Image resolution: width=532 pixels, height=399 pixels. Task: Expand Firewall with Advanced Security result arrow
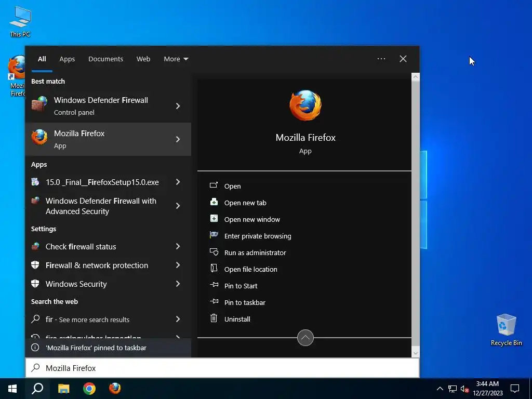click(178, 206)
